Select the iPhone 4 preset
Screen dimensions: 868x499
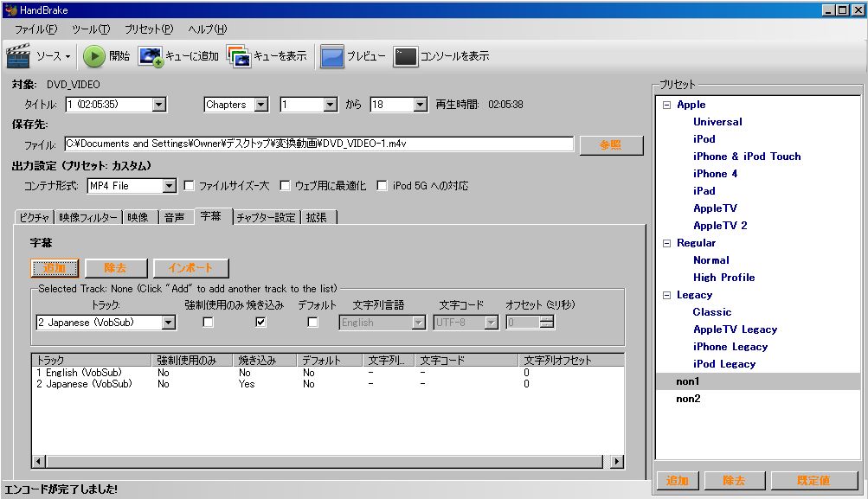click(715, 173)
